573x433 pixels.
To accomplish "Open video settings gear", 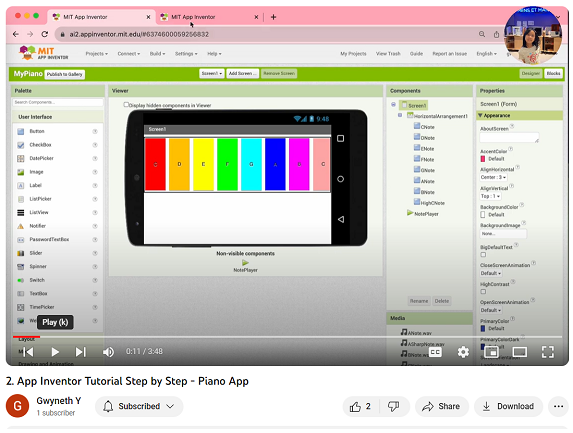I will pos(463,352).
